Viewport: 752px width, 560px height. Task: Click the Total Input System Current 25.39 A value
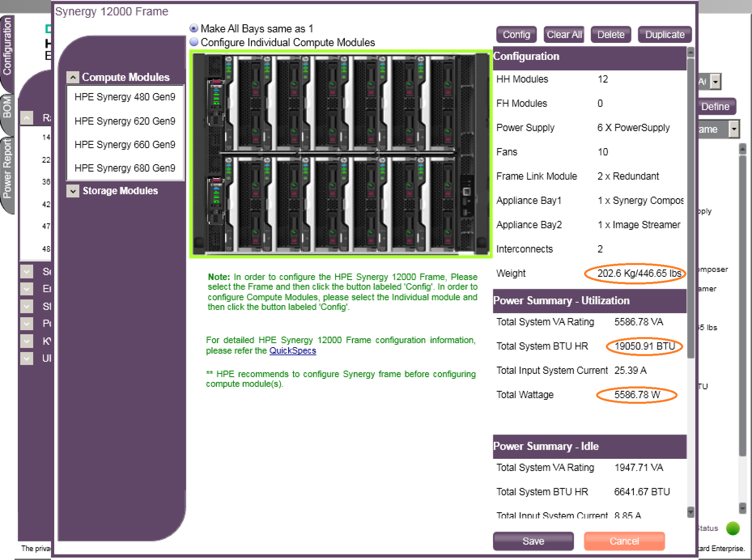click(630, 370)
